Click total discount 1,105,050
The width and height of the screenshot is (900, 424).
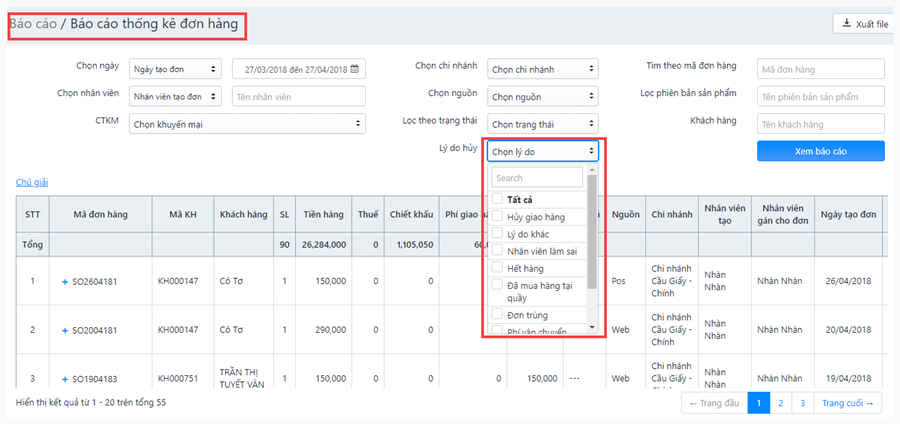click(416, 244)
